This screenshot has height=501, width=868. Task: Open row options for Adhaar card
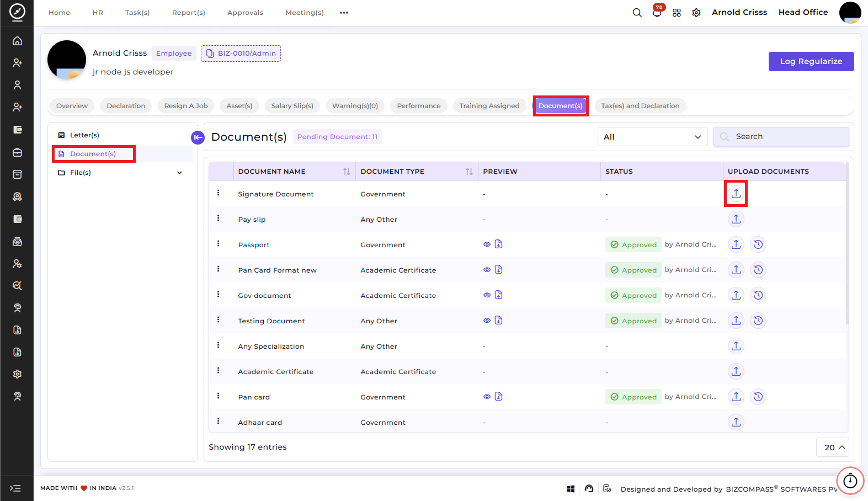(219, 421)
